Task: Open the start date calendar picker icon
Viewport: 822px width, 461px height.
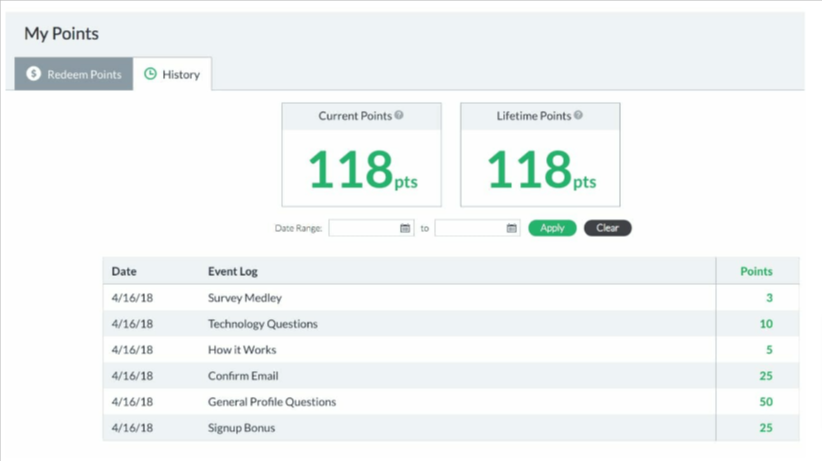Action: point(405,228)
